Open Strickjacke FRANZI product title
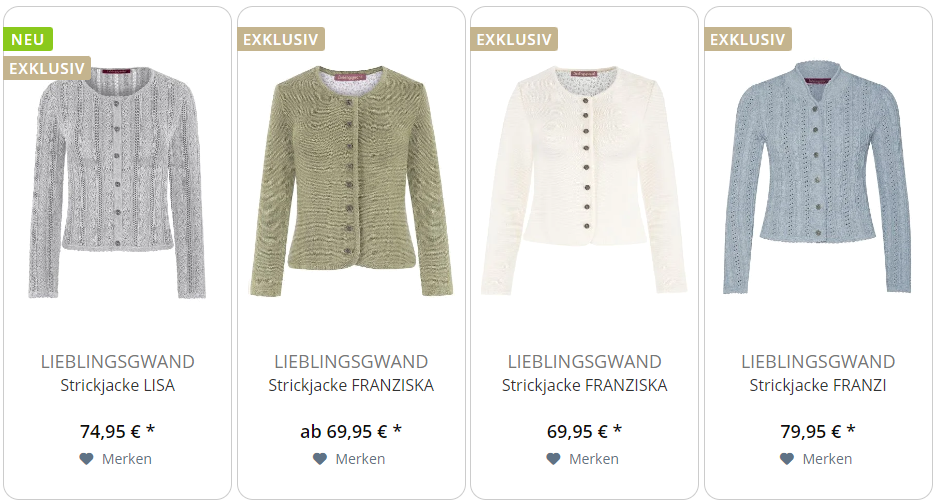 818,385
